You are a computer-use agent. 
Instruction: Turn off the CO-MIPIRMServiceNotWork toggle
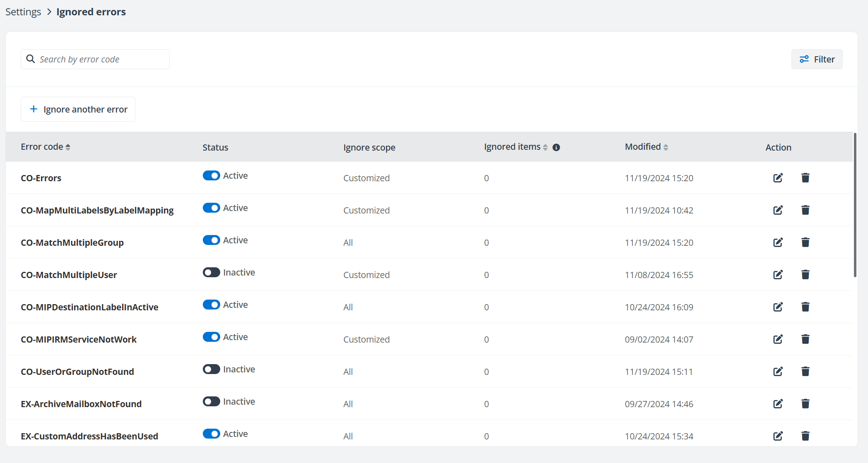point(211,337)
